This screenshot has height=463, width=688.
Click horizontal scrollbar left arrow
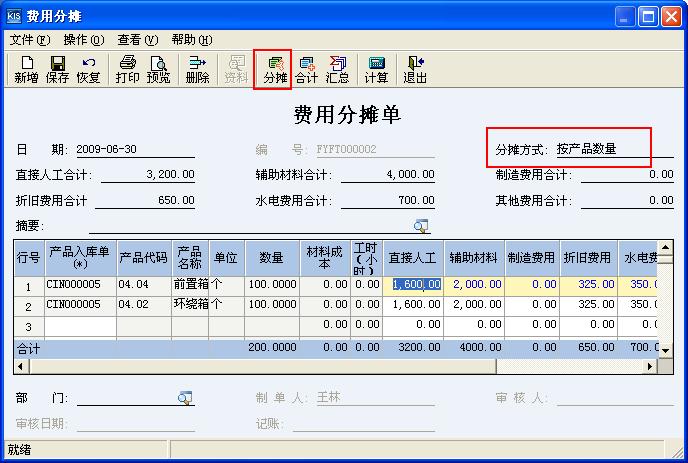(x=21, y=366)
